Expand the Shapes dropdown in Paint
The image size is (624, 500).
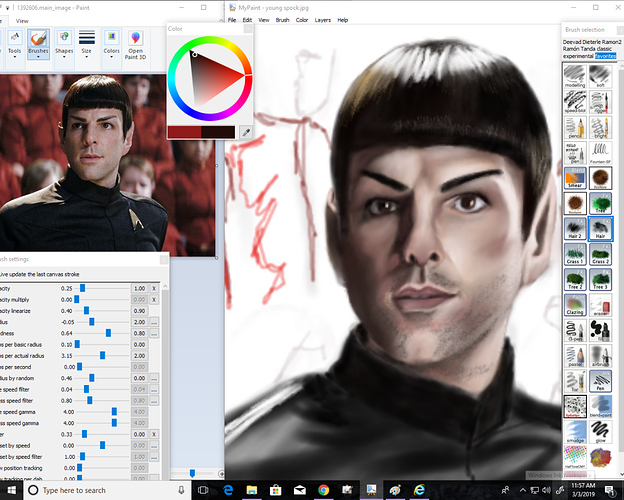64,45
